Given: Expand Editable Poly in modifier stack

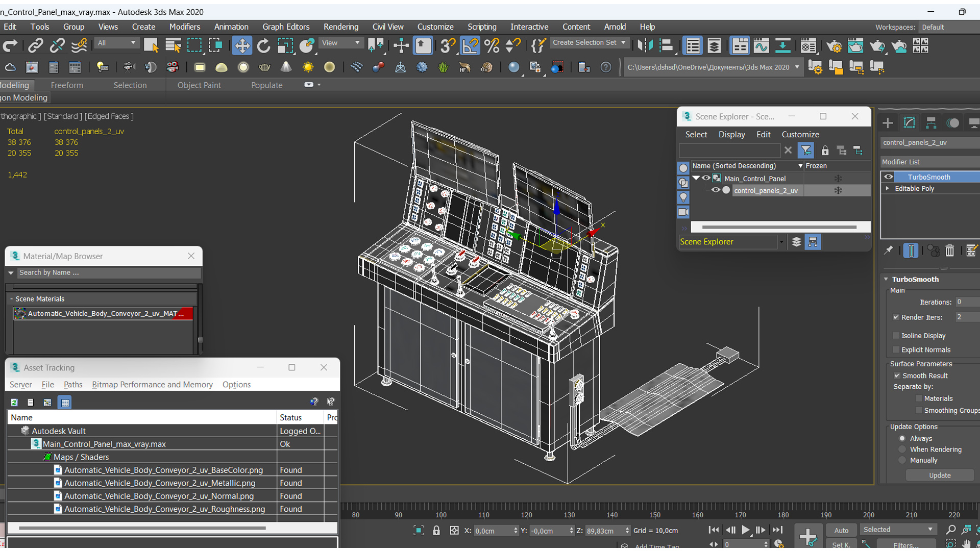Looking at the screenshot, I should coord(888,189).
